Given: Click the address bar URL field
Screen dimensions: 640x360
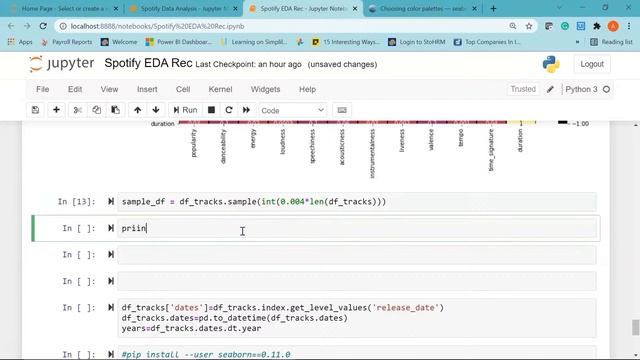Looking at the screenshot, I should tap(286, 26).
